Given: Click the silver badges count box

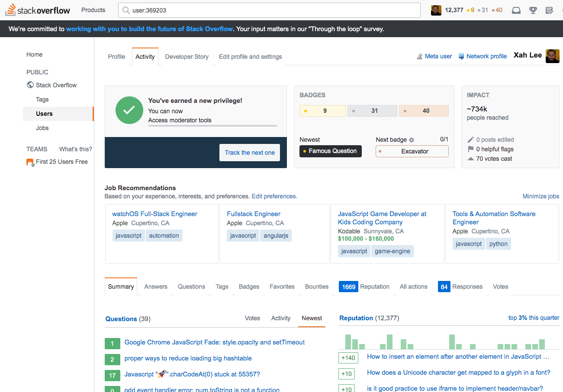Looking at the screenshot, I should click(372, 111).
